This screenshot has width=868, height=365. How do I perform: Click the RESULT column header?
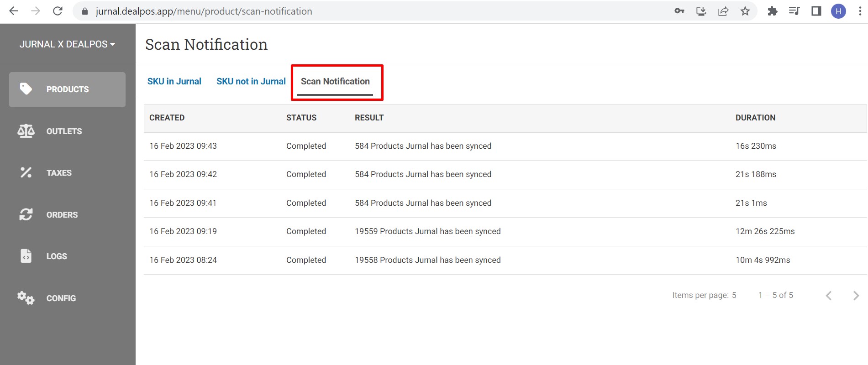tap(369, 118)
